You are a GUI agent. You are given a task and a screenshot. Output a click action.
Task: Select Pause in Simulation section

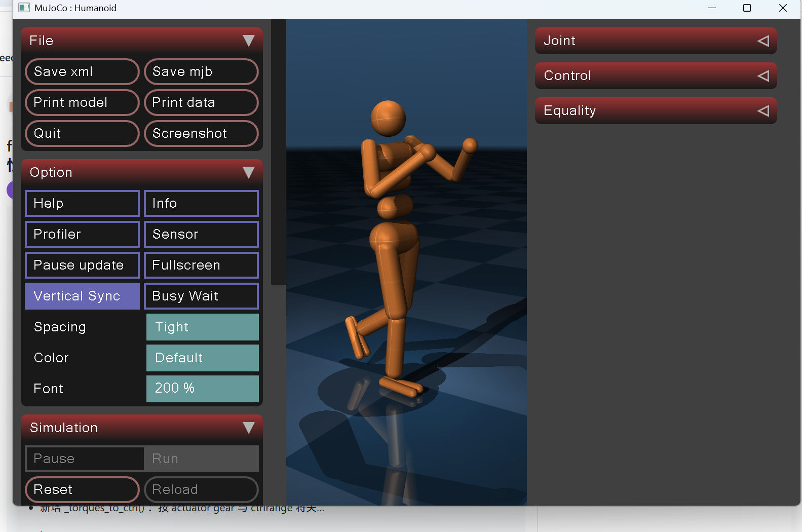point(85,459)
